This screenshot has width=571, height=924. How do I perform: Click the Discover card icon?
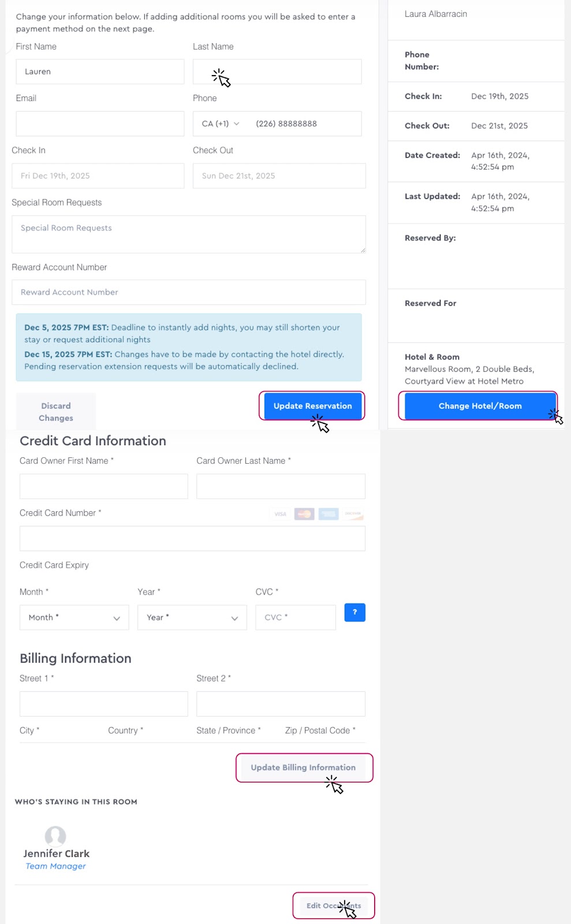pos(353,514)
